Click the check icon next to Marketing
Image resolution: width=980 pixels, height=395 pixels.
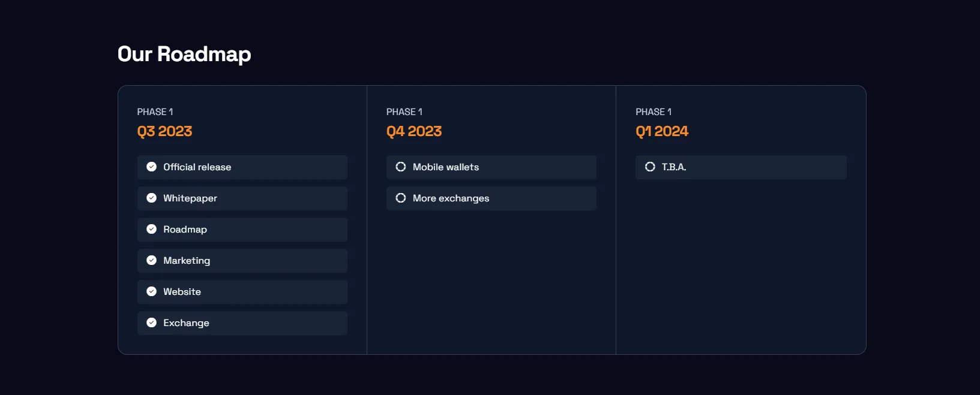click(151, 261)
